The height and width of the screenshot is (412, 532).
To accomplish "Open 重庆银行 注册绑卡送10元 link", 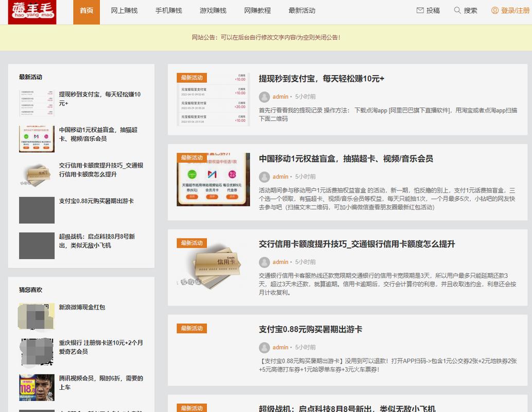I will (101, 347).
